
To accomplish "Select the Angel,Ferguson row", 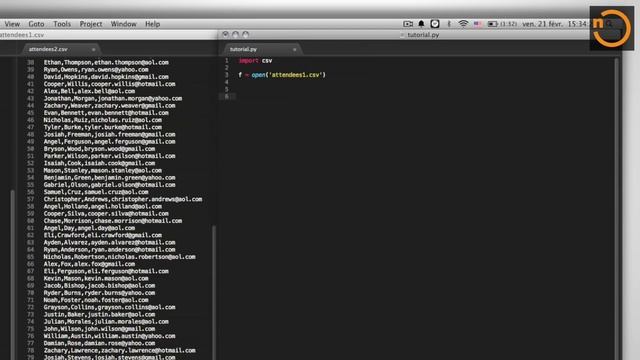I will point(109,142).
